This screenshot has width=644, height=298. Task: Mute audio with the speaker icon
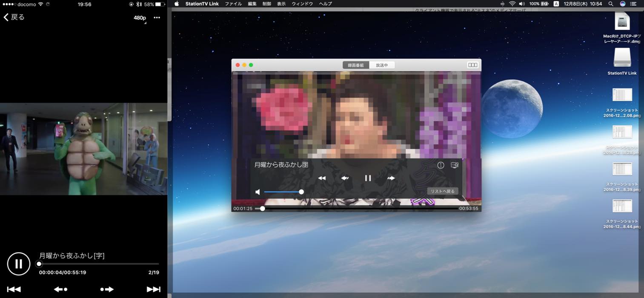click(258, 192)
